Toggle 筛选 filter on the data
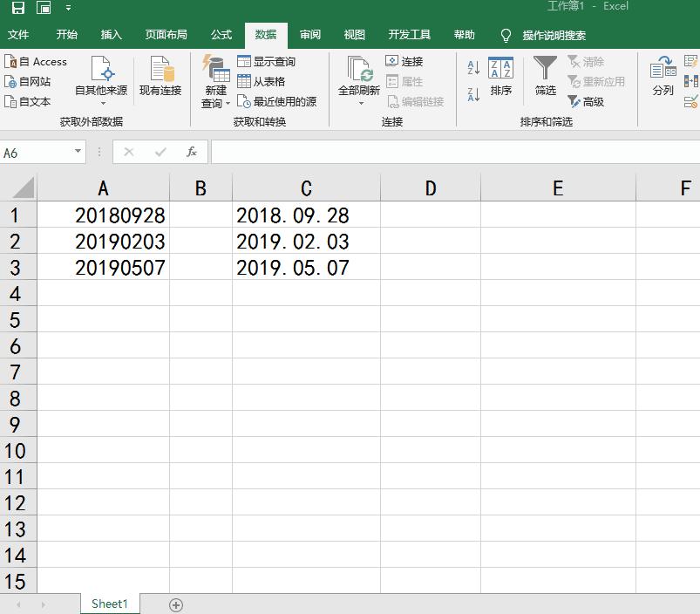This screenshot has width=700, height=614. [x=544, y=77]
